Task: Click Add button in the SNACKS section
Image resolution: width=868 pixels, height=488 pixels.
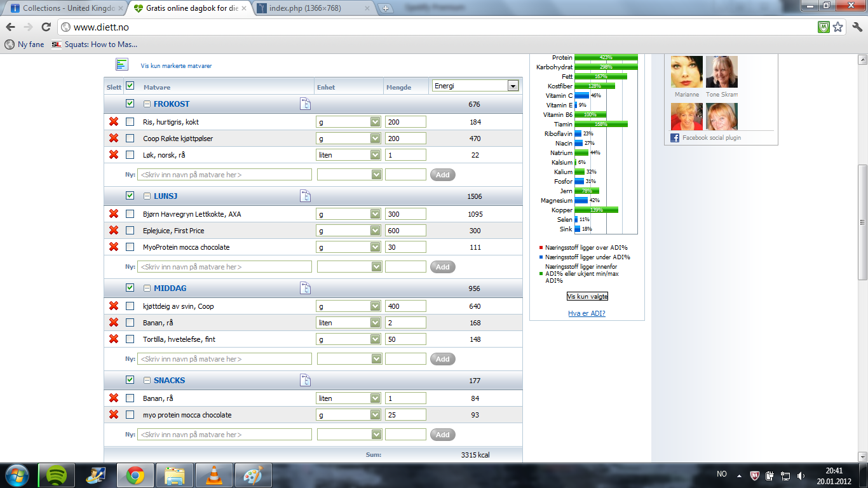Action: [442, 435]
